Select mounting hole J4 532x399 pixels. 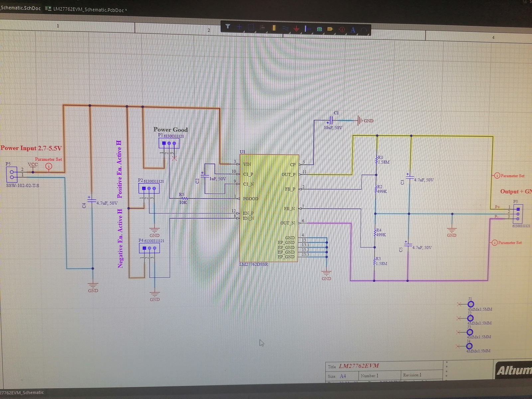point(469,346)
